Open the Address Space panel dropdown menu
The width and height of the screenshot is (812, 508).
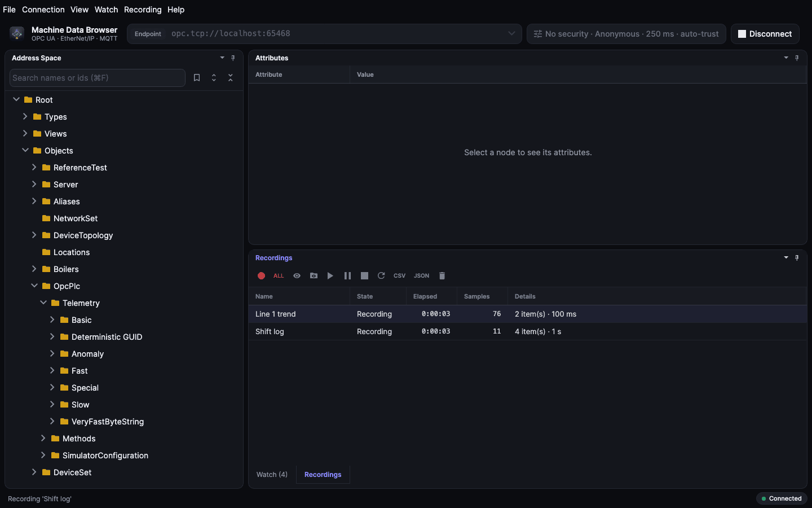click(x=222, y=58)
